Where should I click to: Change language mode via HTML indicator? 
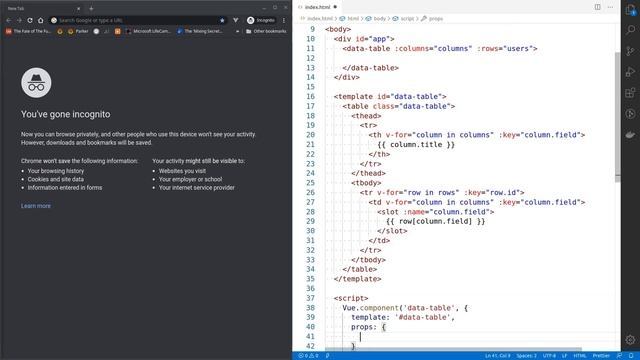580,356
